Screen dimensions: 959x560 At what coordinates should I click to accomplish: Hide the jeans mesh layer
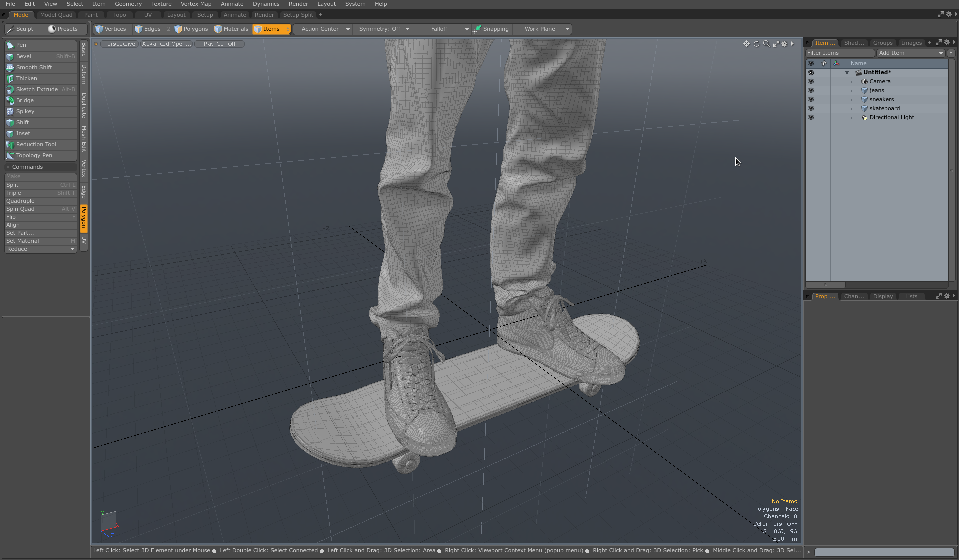tap(811, 90)
